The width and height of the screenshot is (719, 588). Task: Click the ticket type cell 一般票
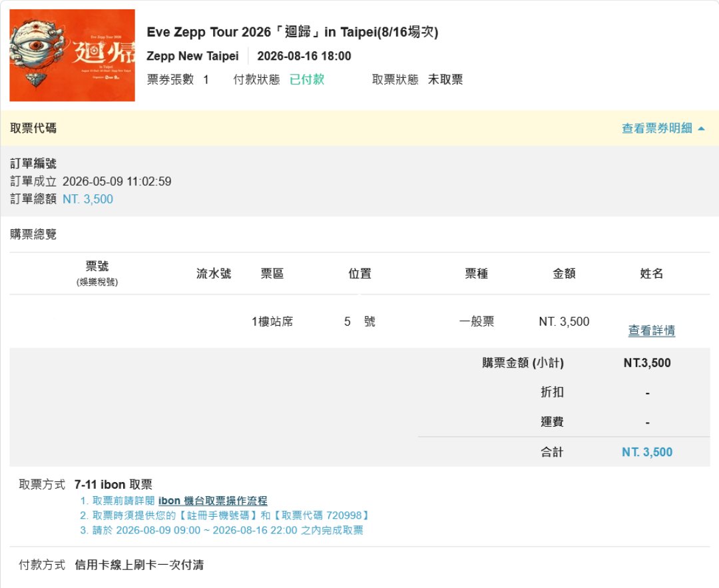(x=477, y=322)
